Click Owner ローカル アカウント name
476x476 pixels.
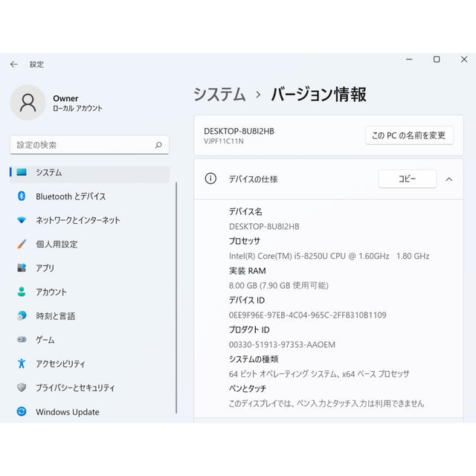[77, 103]
